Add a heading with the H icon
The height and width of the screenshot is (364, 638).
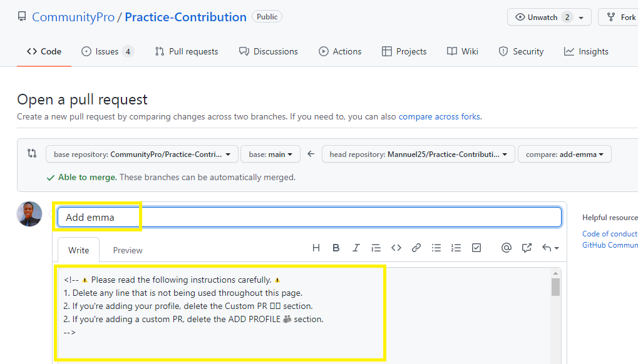pyautogui.click(x=316, y=248)
